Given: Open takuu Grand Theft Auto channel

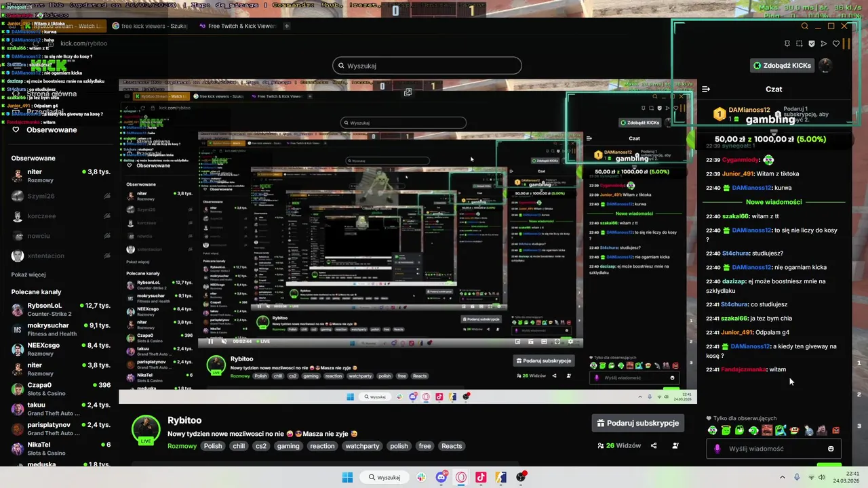Looking at the screenshot, I should tap(61, 409).
